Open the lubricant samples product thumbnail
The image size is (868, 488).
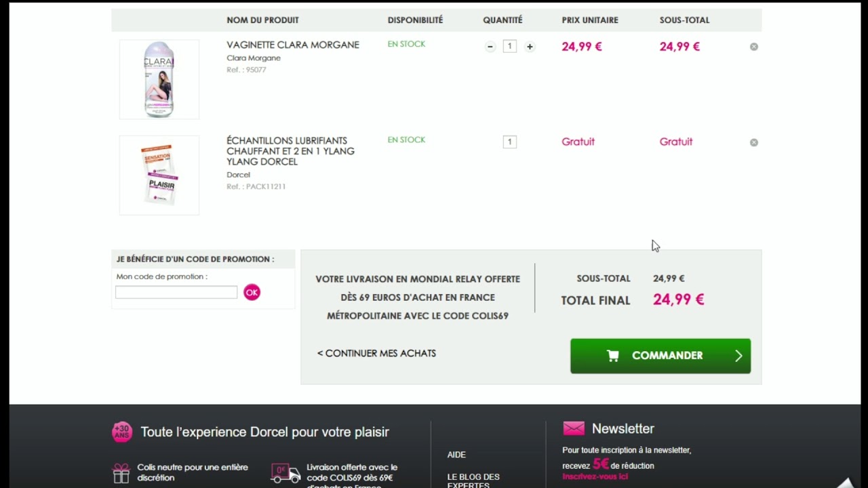159,175
